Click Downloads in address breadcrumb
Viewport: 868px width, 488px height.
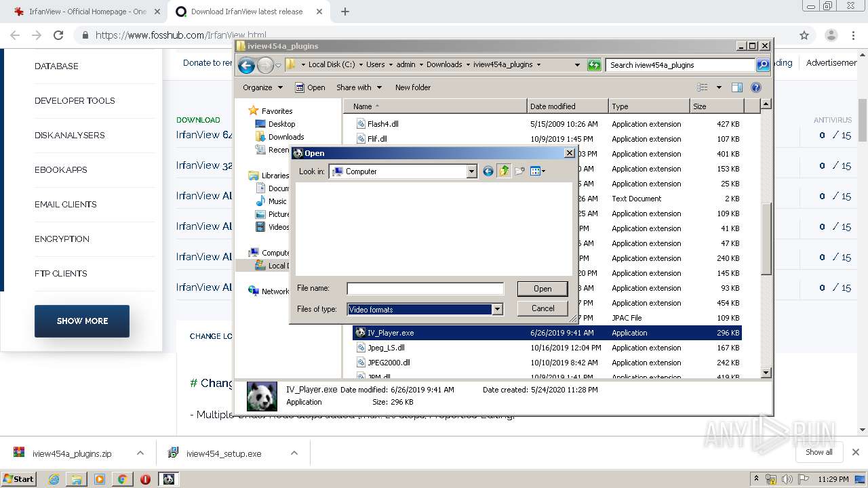(x=444, y=65)
